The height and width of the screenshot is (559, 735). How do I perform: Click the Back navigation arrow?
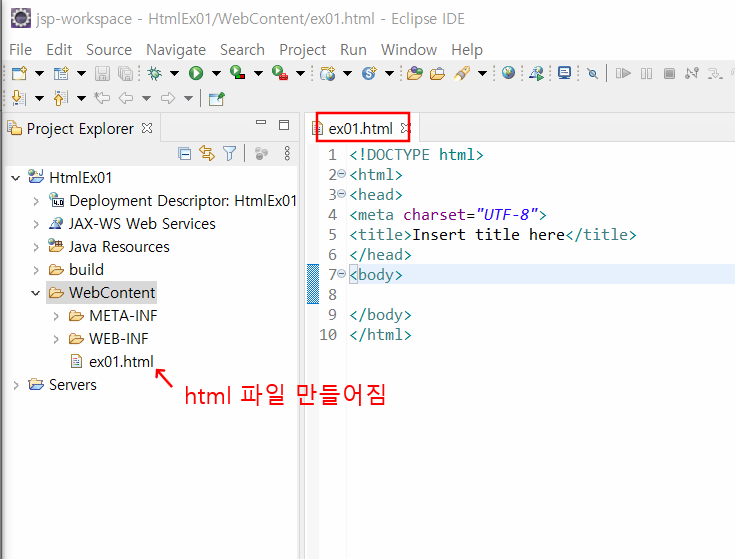(126, 98)
